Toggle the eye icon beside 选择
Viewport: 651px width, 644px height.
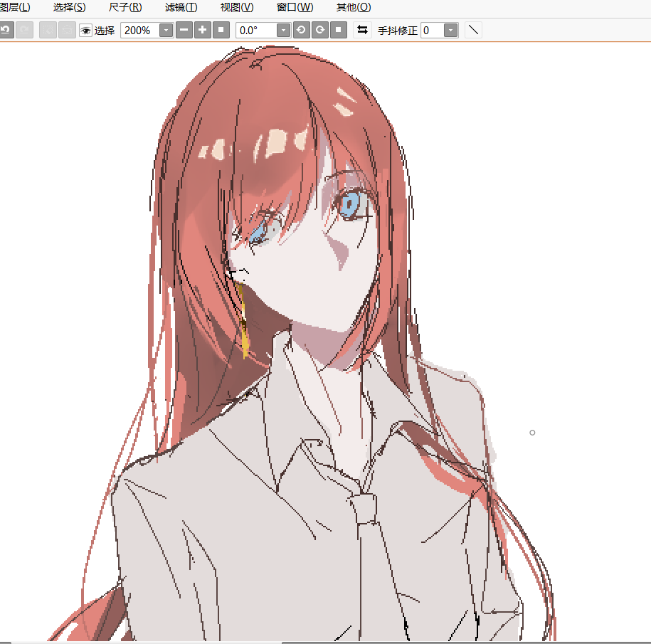point(85,31)
